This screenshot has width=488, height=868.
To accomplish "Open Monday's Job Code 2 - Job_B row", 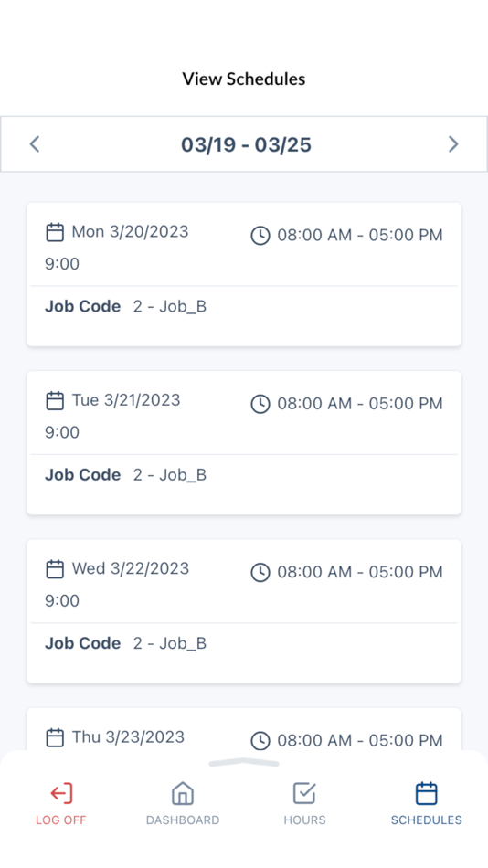I will tap(244, 307).
